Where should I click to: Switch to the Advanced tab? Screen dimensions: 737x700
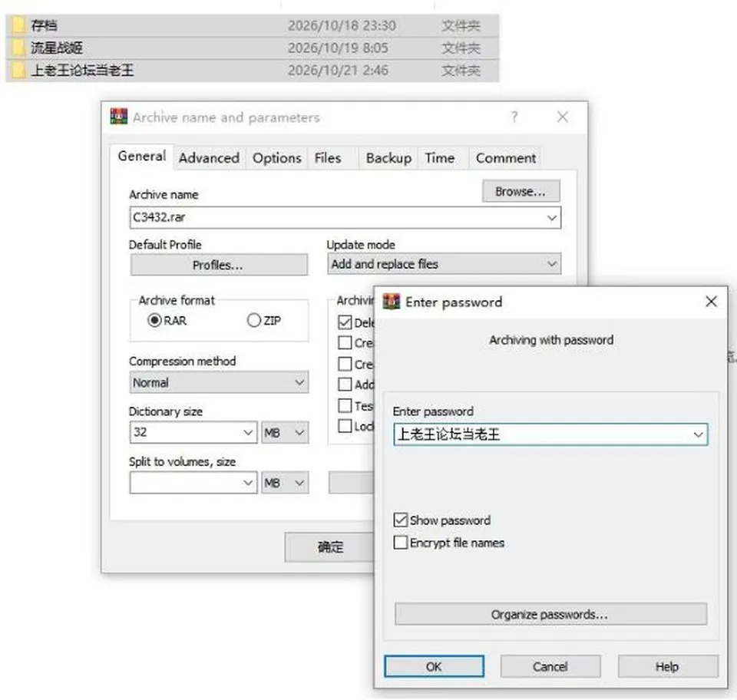click(x=209, y=158)
